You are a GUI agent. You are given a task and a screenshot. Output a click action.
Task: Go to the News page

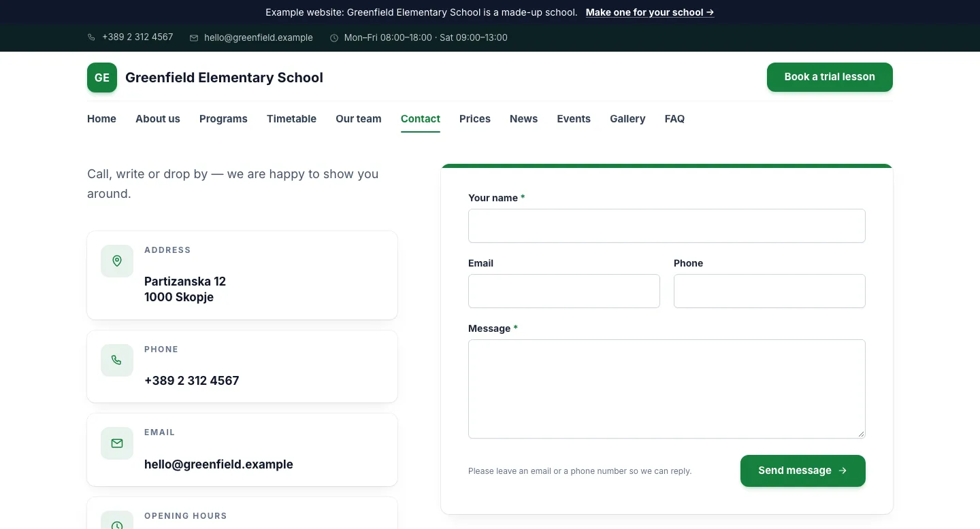point(523,119)
